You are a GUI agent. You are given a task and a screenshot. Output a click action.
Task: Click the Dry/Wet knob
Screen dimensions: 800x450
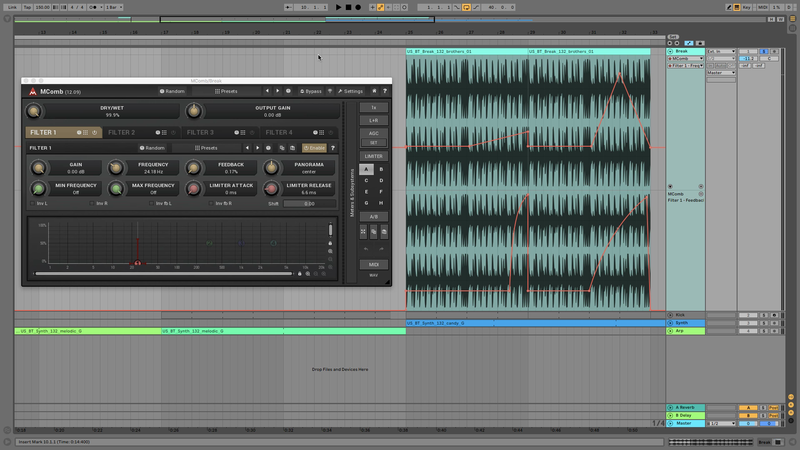coord(34,111)
